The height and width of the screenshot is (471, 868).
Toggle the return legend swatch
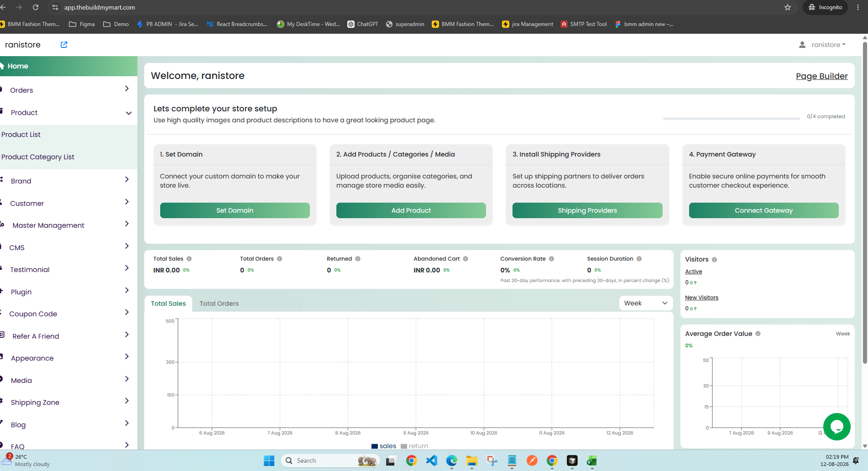click(403, 446)
